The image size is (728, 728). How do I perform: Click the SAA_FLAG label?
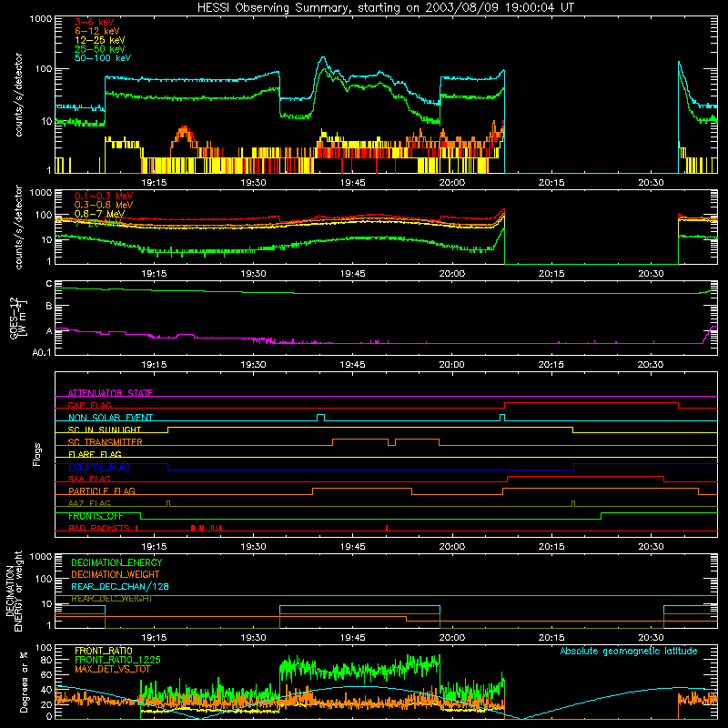pos(89,479)
